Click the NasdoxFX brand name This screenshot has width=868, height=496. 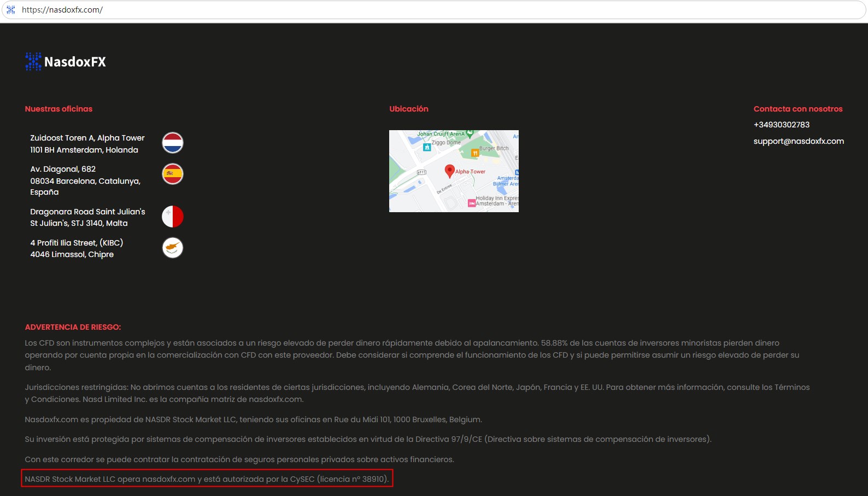point(75,62)
